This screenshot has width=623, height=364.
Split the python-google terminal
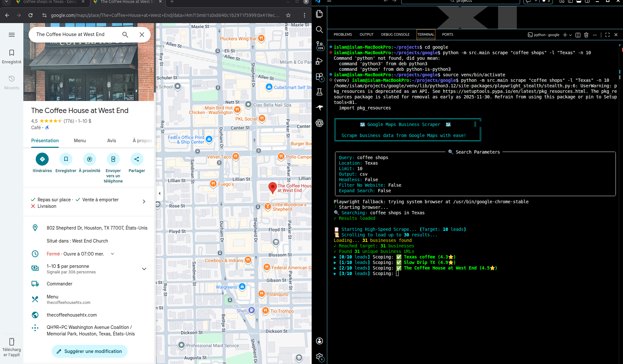pyautogui.click(x=578, y=35)
